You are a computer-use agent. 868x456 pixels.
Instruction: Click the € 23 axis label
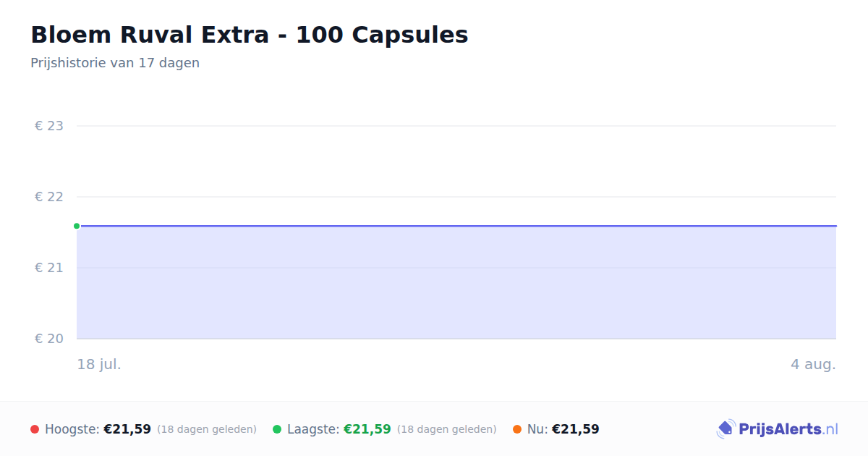tap(49, 126)
